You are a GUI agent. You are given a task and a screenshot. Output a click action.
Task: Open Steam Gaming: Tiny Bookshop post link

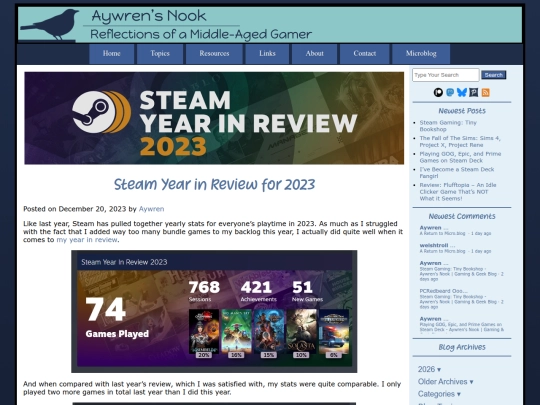click(x=448, y=126)
